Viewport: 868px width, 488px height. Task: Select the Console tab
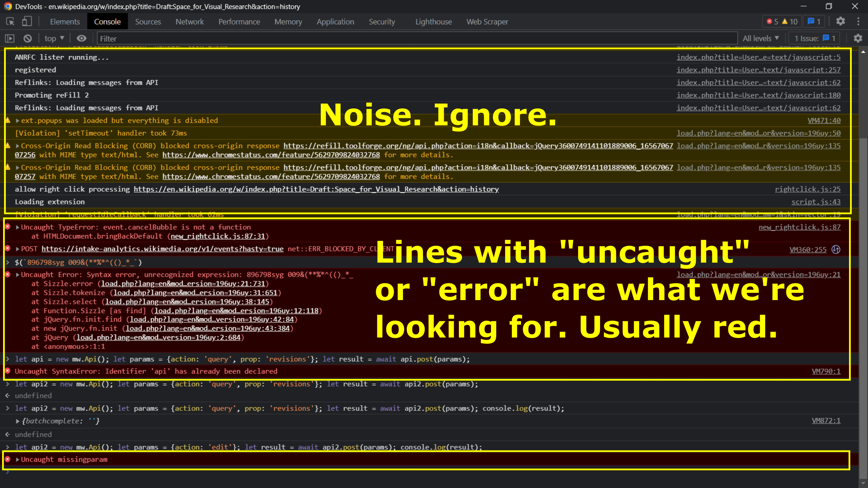tap(107, 22)
